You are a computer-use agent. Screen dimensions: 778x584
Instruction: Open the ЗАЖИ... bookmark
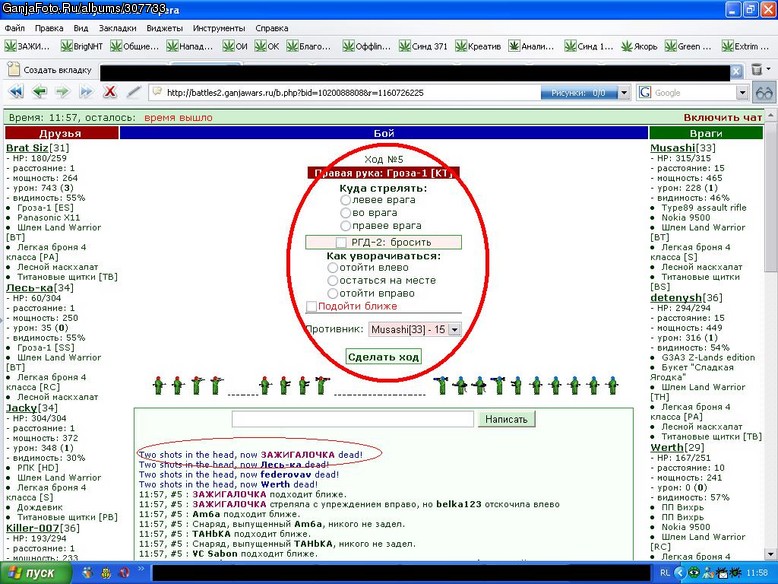pos(27,46)
